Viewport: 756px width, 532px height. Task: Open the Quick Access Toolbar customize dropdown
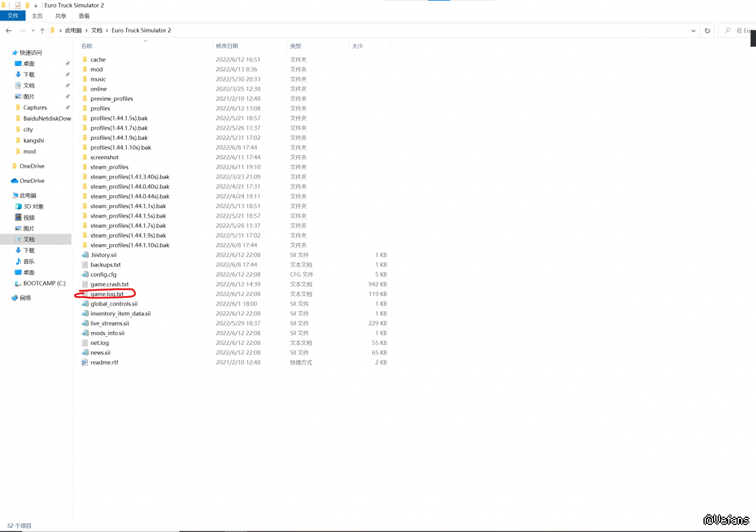(36, 5)
